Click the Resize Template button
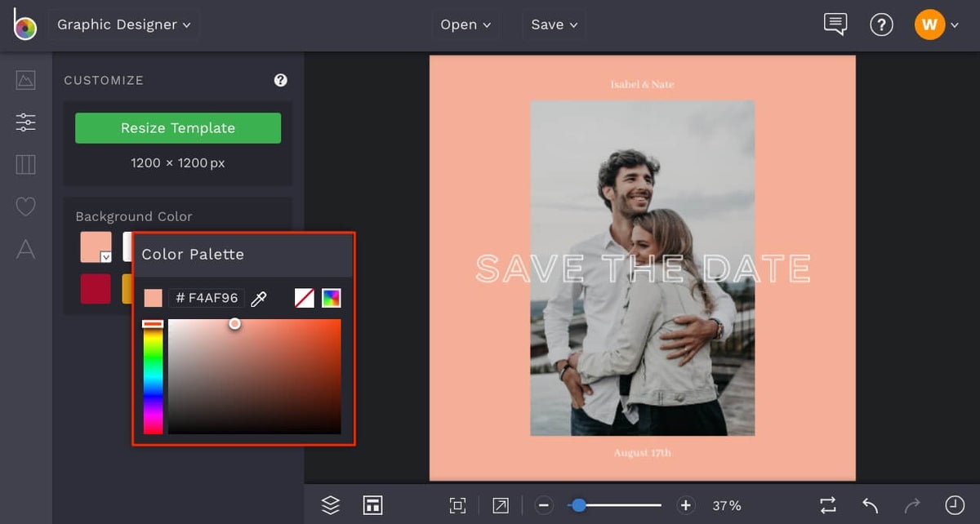The width and height of the screenshot is (980, 524). click(x=177, y=127)
